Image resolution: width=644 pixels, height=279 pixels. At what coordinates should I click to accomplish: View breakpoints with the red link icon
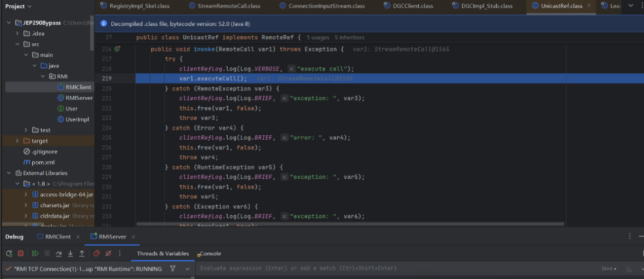97,254
